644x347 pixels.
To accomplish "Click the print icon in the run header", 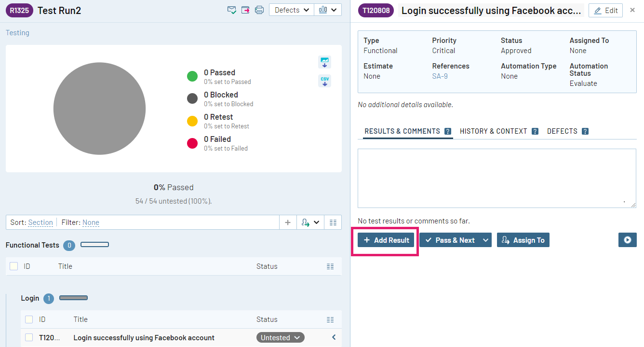I will pyautogui.click(x=259, y=10).
